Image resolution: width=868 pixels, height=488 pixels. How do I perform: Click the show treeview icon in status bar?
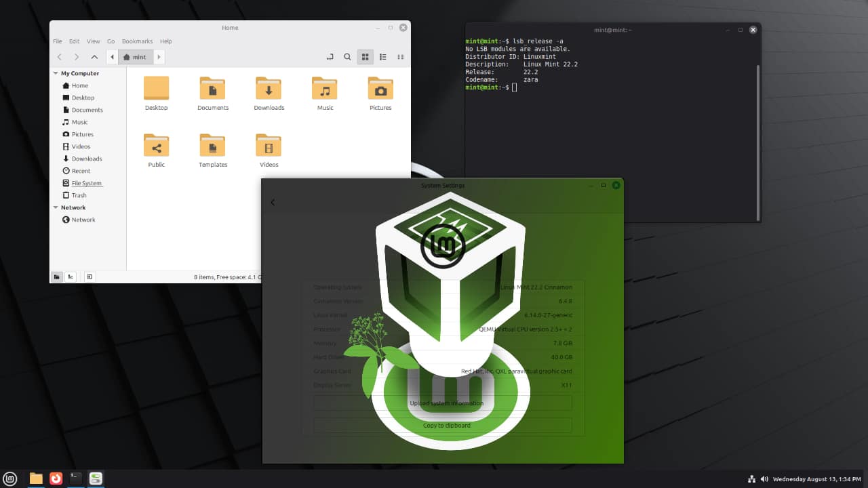(x=71, y=277)
